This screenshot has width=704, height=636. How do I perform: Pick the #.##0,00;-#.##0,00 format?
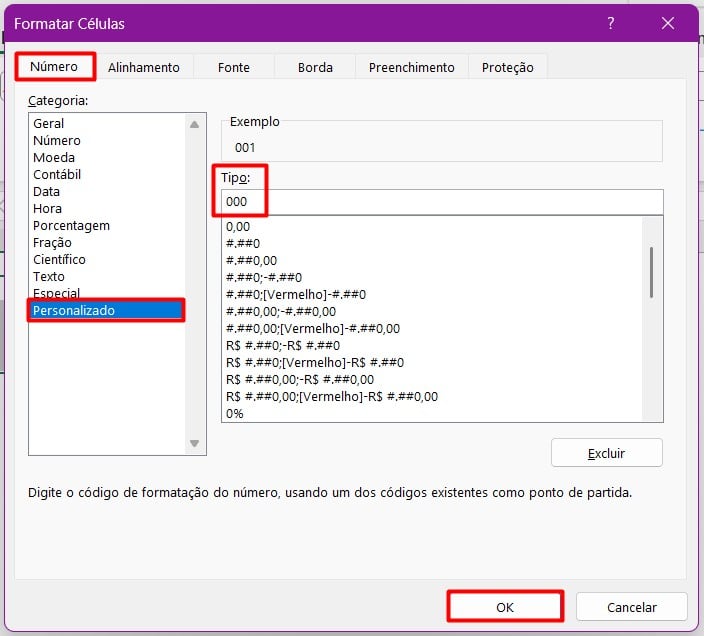pyautogui.click(x=432, y=312)
